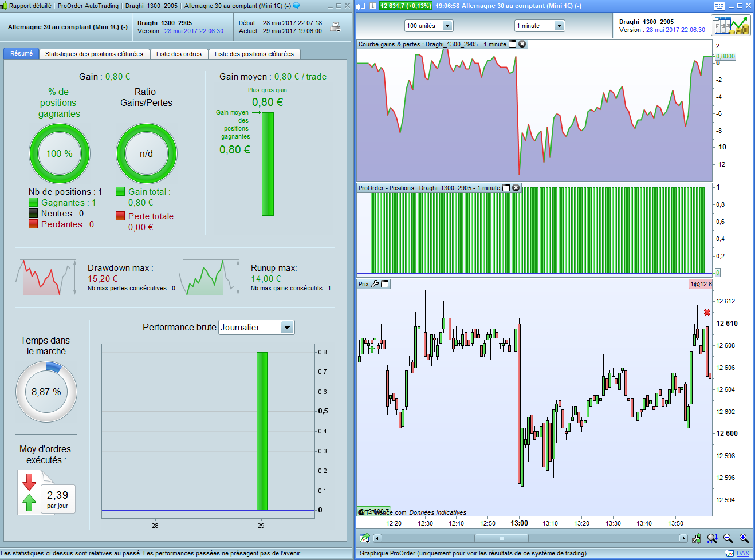Click the info icon in chart title bar
This screenshot has width=755, height=560.
[x=373, y=6]
